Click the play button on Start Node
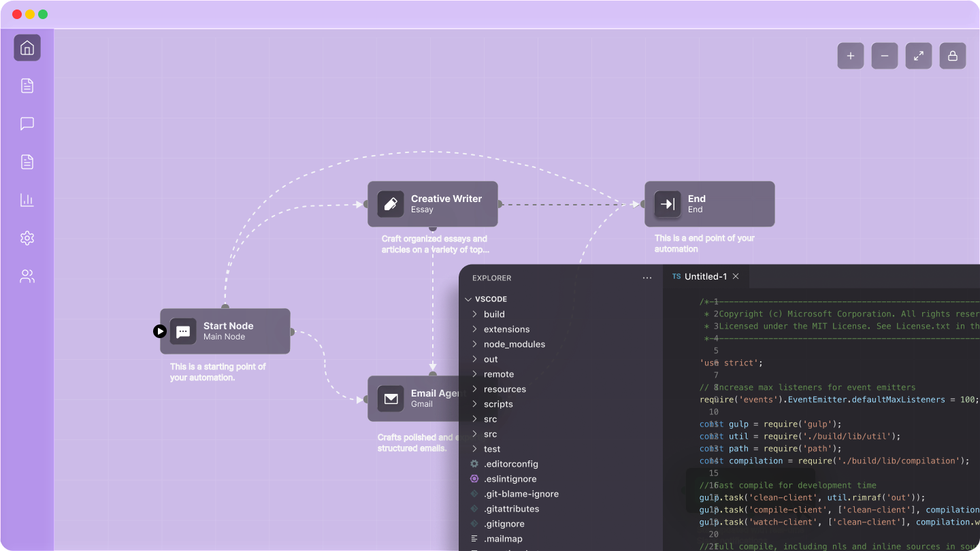This screenshot has height=551, width=980. [x=160, y=331]
